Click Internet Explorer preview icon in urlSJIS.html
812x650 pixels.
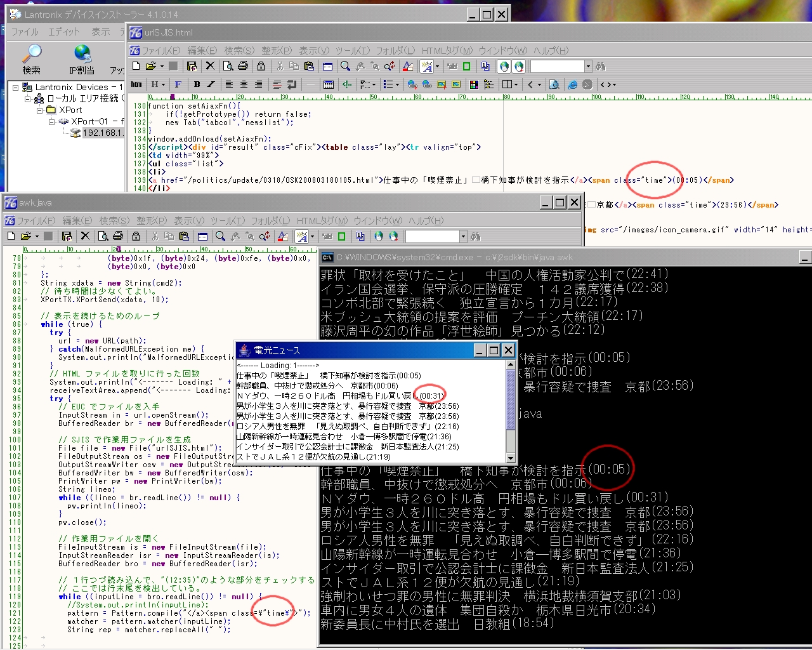click(572, 84)
